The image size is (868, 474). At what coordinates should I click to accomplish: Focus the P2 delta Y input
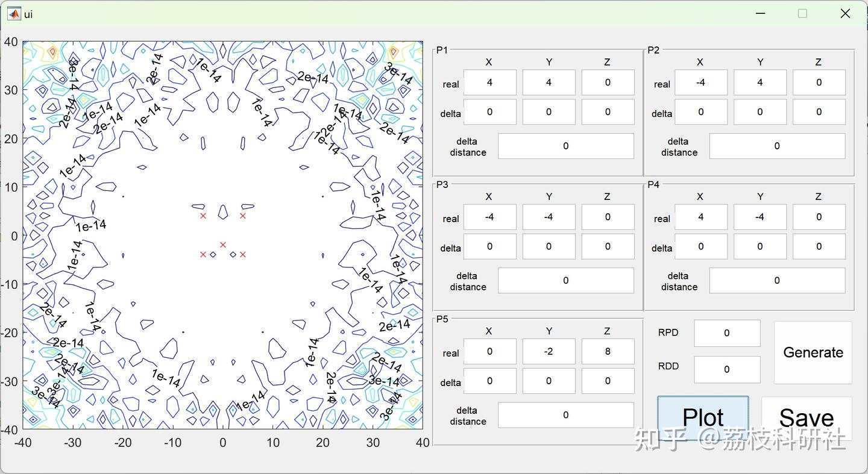tap(760, 112)
